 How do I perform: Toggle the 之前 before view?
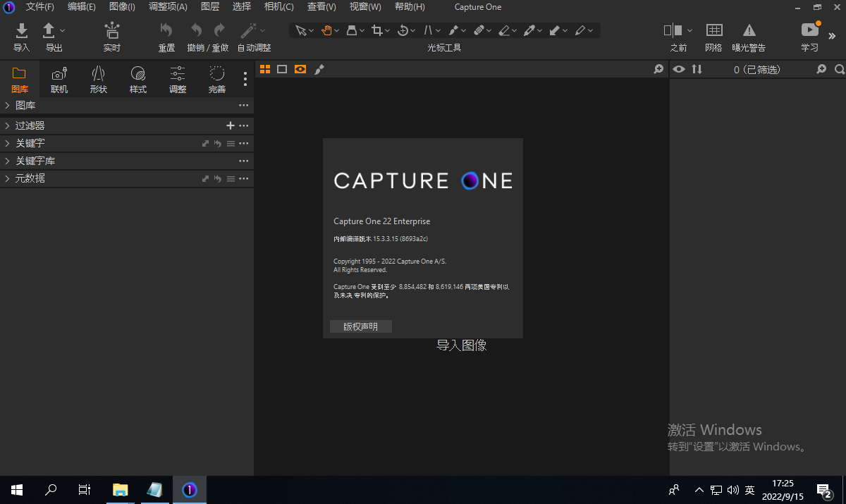(673, 30)
